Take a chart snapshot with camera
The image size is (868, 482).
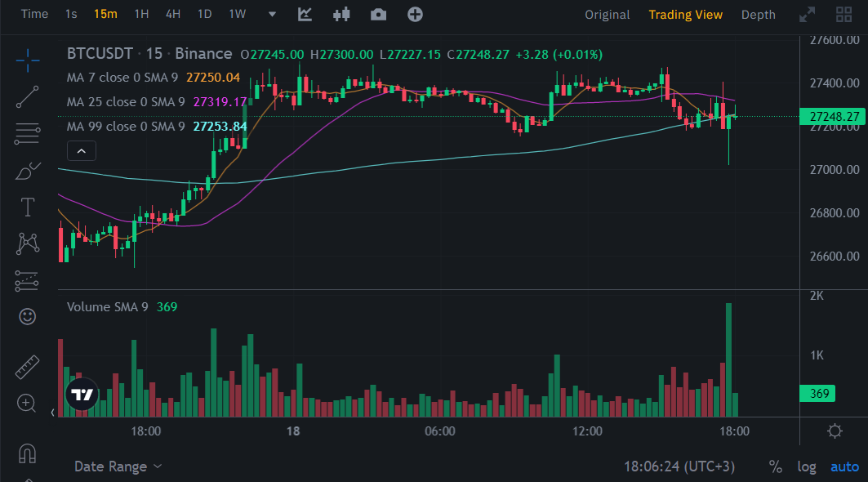click(x=379, y=15)
